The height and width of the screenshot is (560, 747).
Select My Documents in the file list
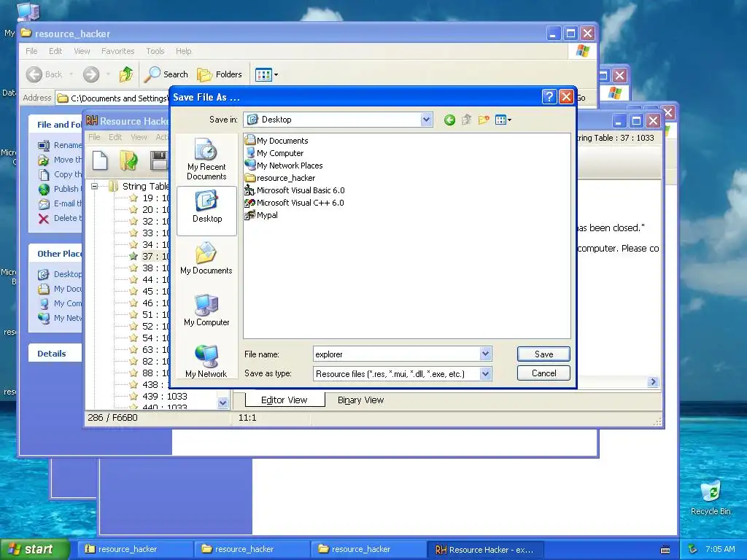coord(276,141)
